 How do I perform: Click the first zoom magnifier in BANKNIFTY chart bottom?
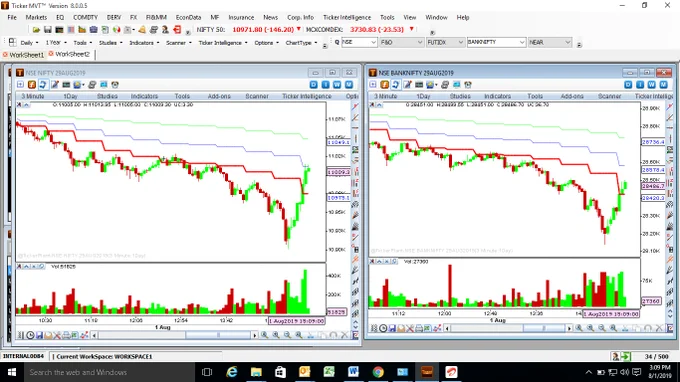(x=579, y=328)
